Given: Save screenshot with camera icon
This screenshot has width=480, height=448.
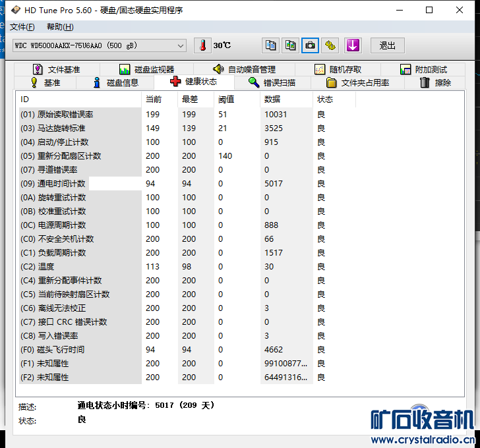Looking at the screenshot, I should 310,45.
